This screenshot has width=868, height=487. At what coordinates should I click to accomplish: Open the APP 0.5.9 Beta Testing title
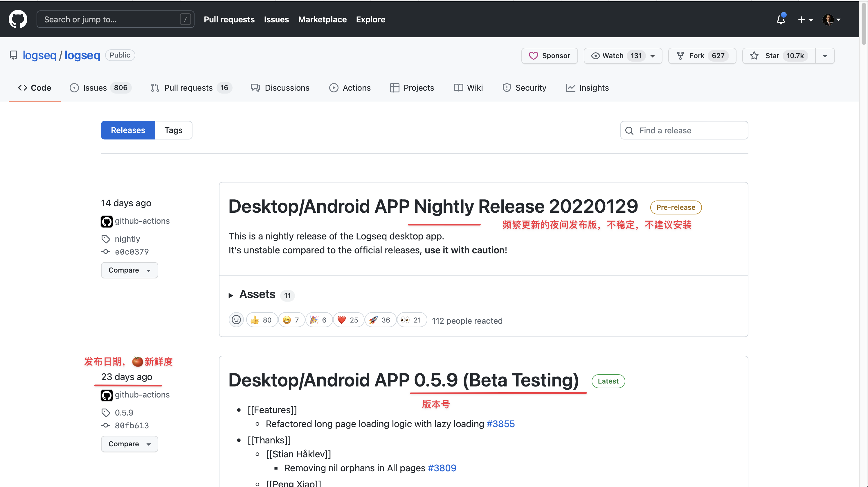coord(404,380)
